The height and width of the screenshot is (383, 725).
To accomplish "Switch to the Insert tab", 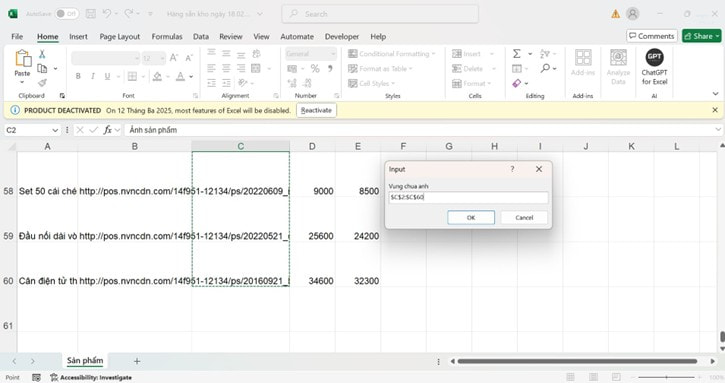I will [x=78, y=37].
